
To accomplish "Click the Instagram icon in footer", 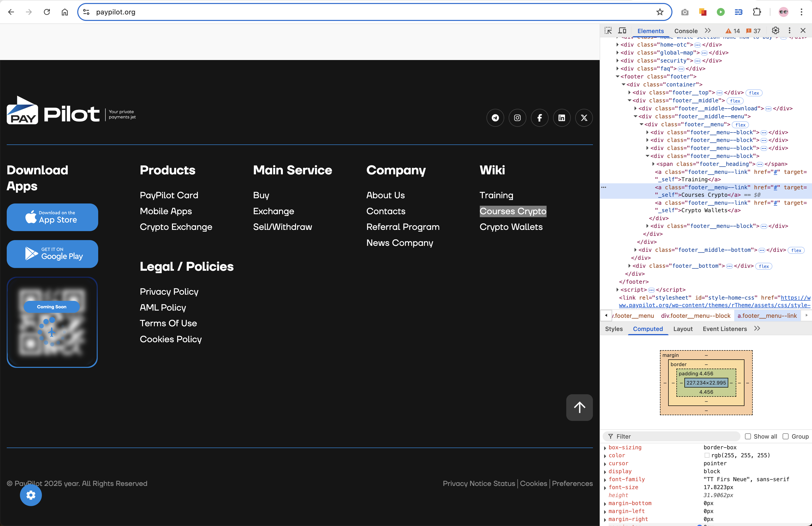I will pyautogui.click(x=517, y=118).
